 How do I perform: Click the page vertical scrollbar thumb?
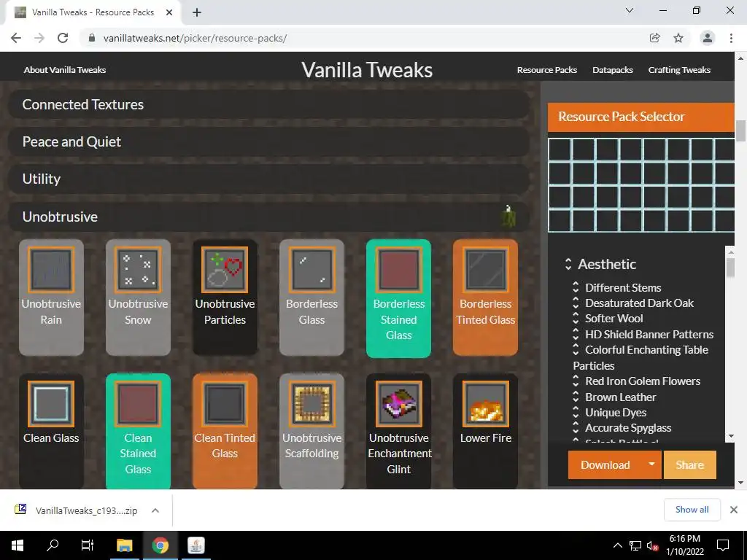tap(740, 131)
